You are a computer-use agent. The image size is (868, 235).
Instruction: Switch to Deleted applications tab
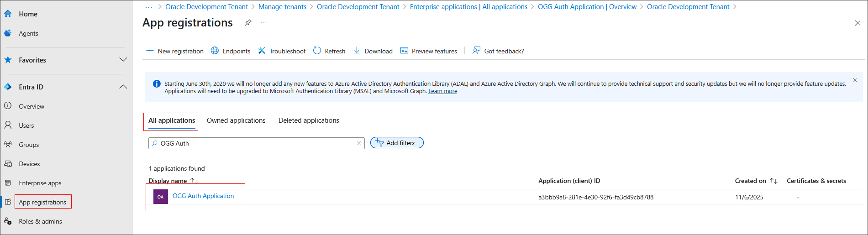point(309,120)
